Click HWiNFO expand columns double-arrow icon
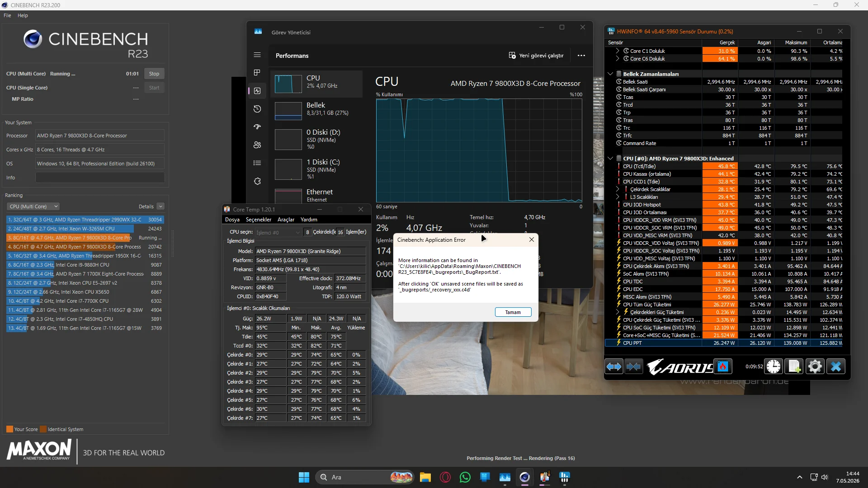This screenshot has height=488, width=868. 614,366
